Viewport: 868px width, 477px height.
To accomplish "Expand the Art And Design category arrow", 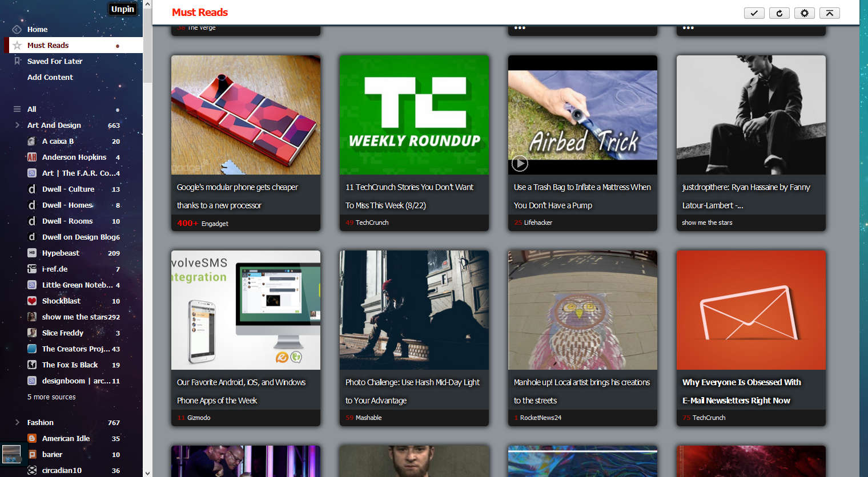I will click(x=17, y=125).
